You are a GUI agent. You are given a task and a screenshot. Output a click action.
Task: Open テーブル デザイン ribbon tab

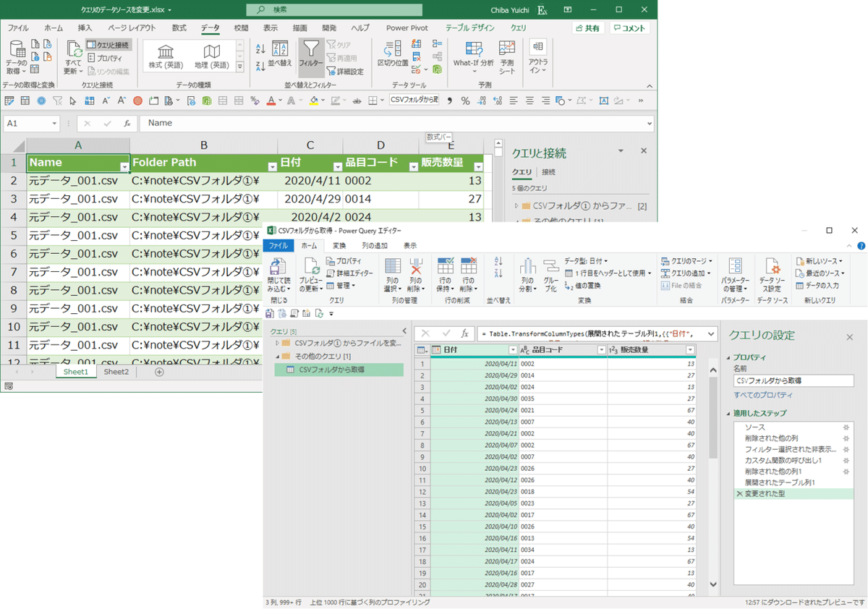tap(470, 27)
